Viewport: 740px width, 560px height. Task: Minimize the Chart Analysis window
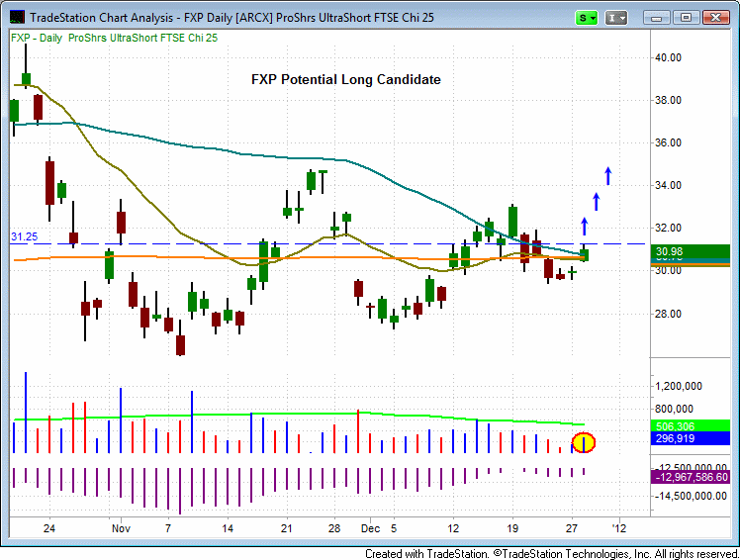pyautogui.click(x=656, y=18)
